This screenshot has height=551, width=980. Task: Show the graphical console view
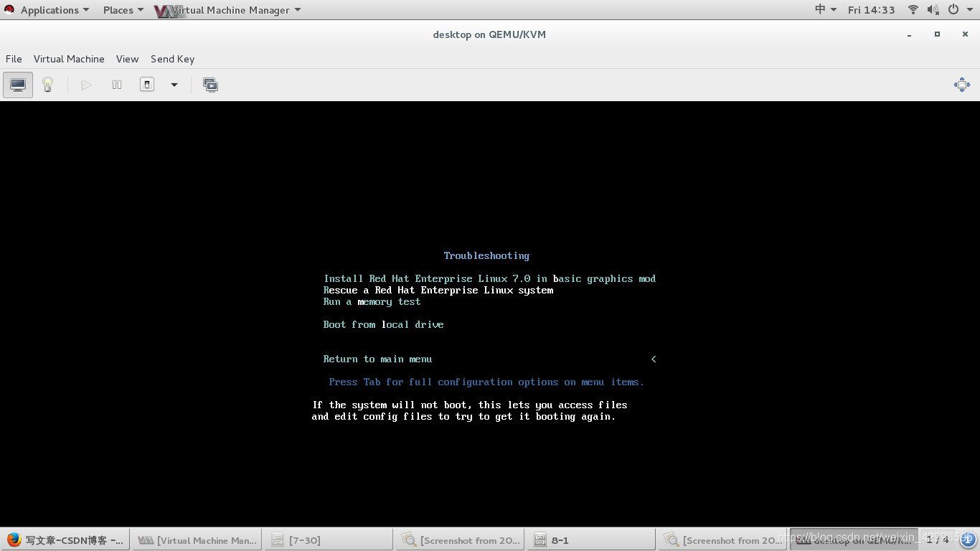[x=18, y=85]
